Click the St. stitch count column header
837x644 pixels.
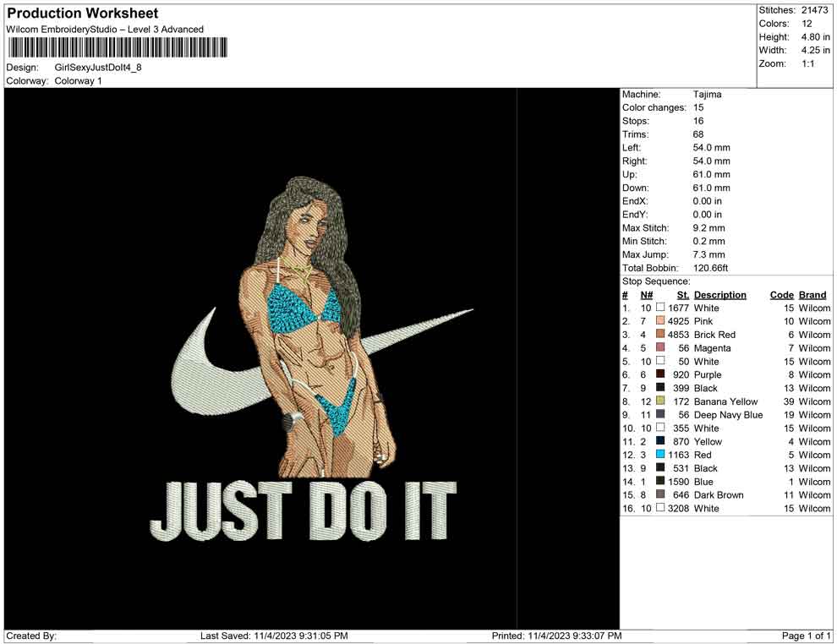tap(682, 295)
